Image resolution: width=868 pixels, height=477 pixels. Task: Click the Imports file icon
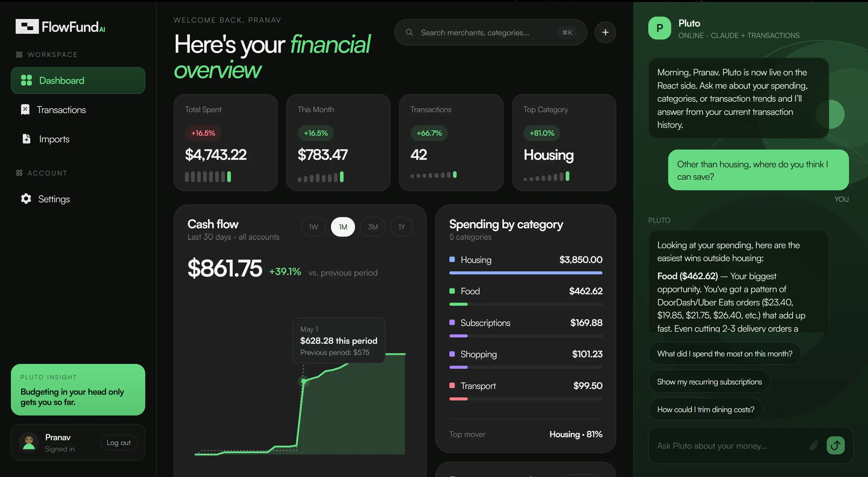[x=26, y=139]
